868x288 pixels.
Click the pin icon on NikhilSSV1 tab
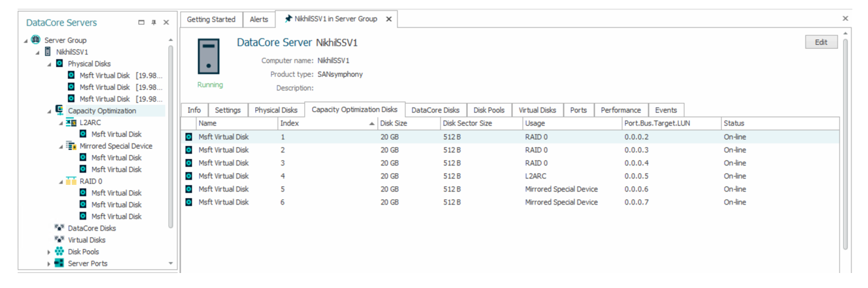click(x=288, y=20)
